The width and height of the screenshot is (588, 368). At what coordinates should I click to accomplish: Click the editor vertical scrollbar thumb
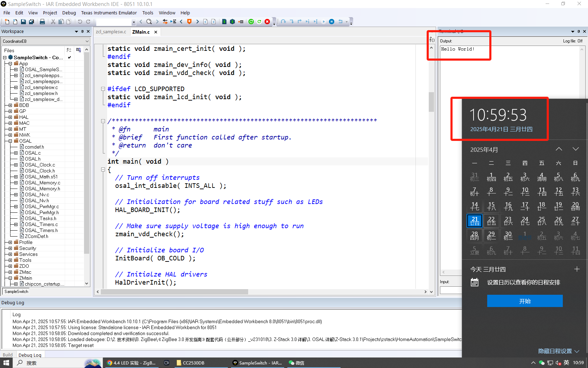tap(431, 102)
